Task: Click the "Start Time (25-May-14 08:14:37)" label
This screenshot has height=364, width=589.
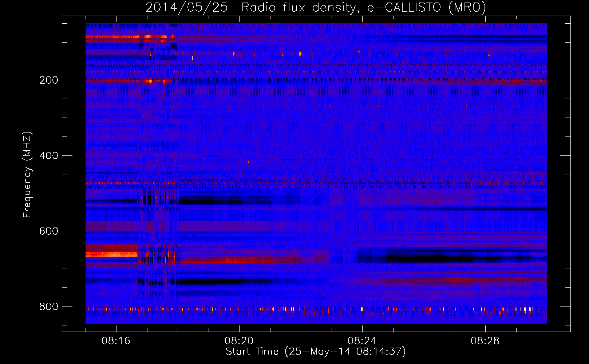Action: pyautogui.click(x=316, y=352)
